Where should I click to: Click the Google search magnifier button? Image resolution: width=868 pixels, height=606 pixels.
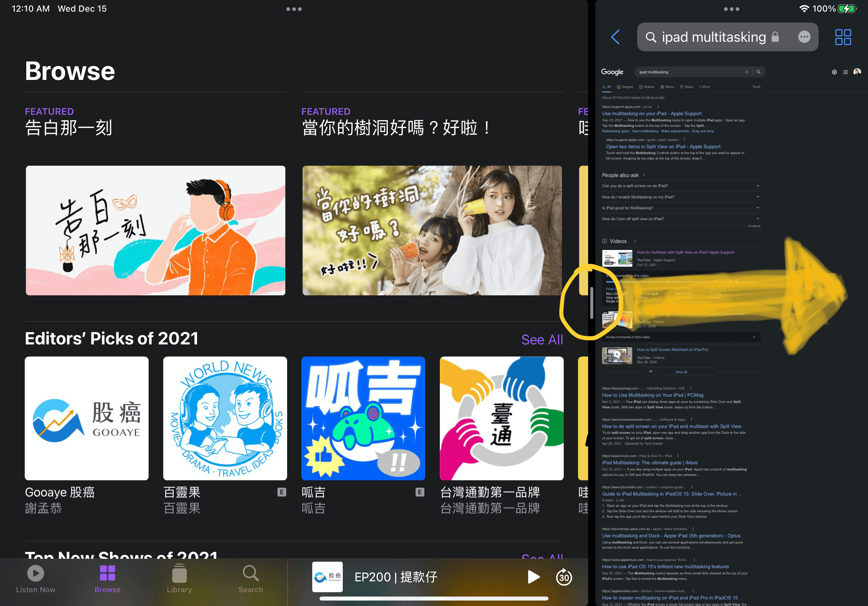click(758, 72)
